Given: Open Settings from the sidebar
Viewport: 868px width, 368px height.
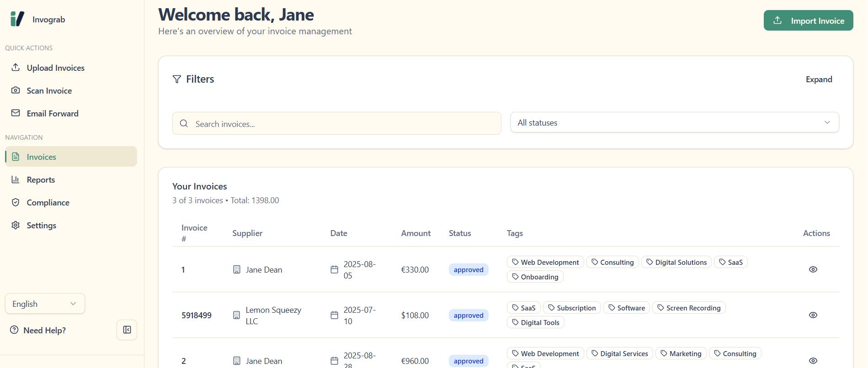Looking at the screenshot, I should pyautogui.click(x=41, y=226).
